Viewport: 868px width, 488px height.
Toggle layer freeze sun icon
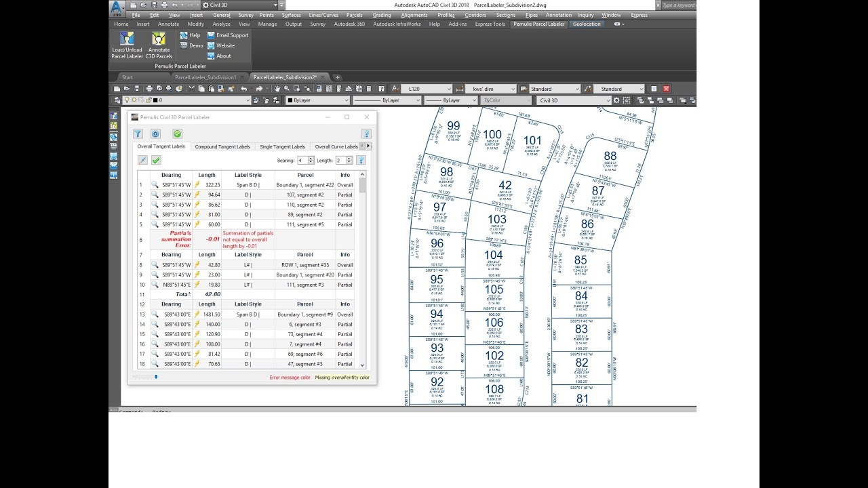(x=134, y=100)
